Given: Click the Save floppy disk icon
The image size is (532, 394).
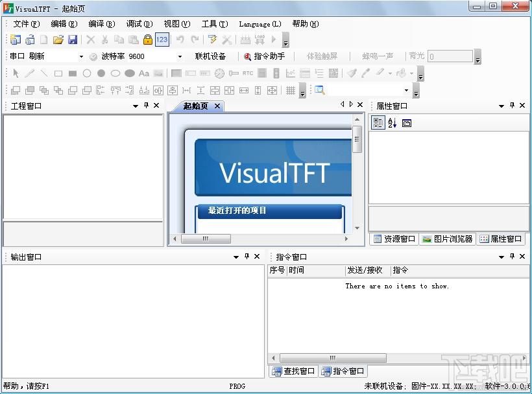Looking at the screenshot, I should click(x=72, y=40).
